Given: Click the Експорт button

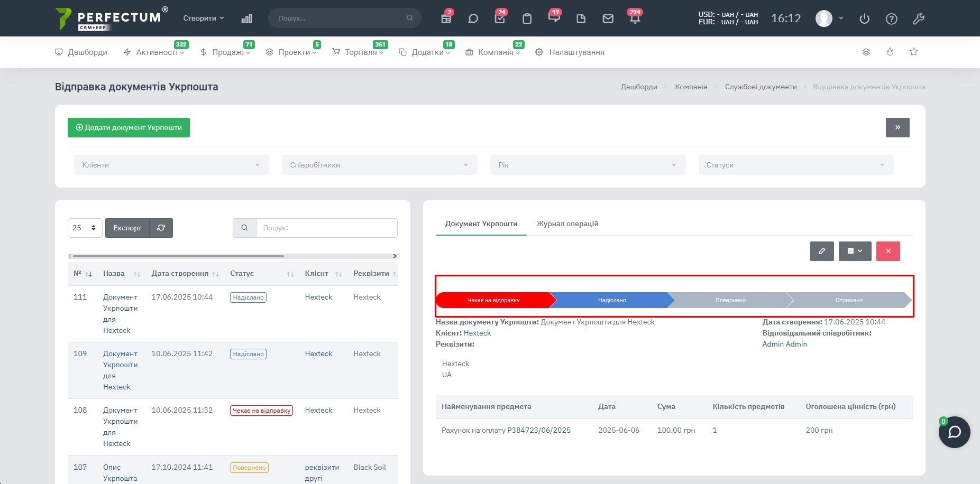Looking at the screenshot, I should (x=127, y=228).
